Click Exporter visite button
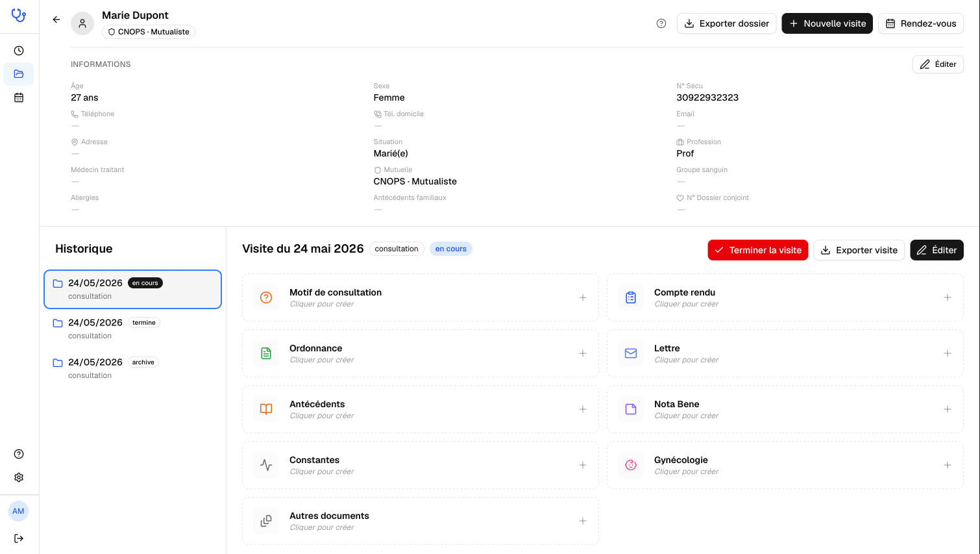Viewport: 980px width, 554px height. point(859,250)
